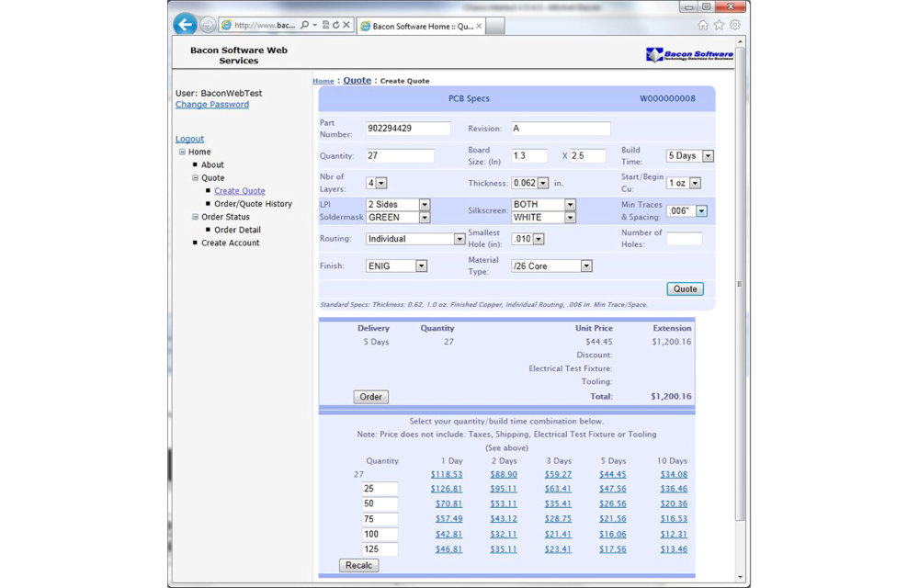Open Order/Quote History menu item
919x588 pixels.
pos(253,204)
